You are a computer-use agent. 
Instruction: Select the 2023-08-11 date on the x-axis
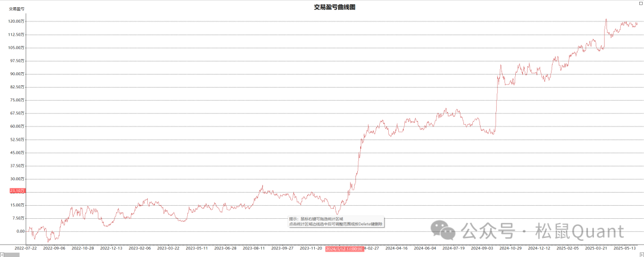254,248
